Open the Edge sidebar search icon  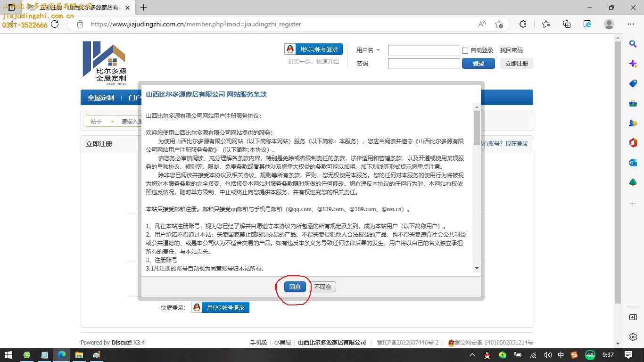[633, 44]
